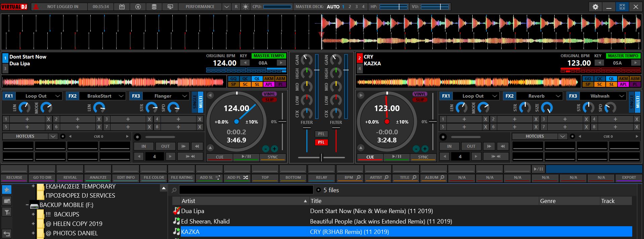Click the red user login icon
The image size is (644, 239).
[36, 7]
